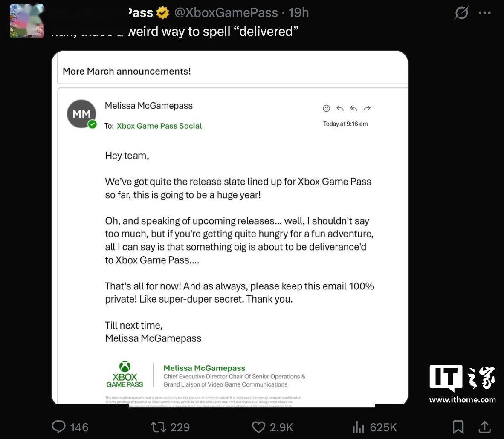Click the email's reply-all double arrow
The height and width of the screenshot is (439, 504).
tap(353, 108)
